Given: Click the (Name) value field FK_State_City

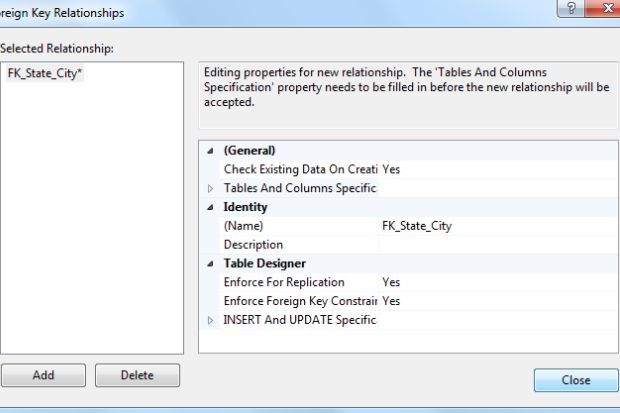Looking at the screenshot, I should click(x=417, y=226).
